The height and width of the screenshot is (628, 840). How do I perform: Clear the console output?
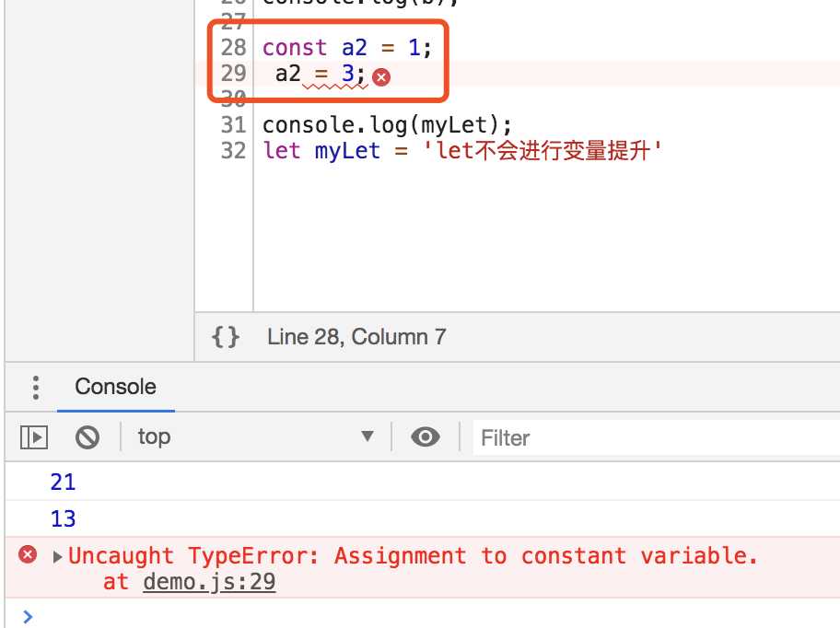(x=87, y=436)
